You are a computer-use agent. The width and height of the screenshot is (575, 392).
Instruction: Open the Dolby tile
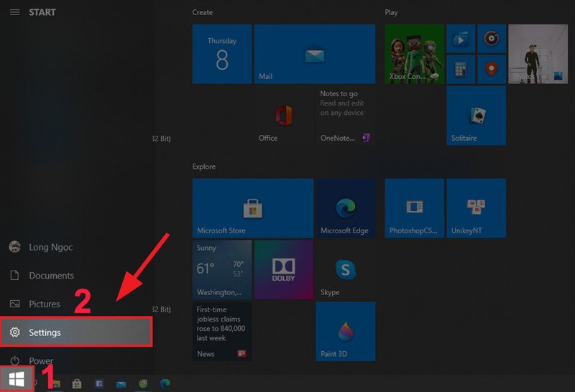[x=283, y=270]
